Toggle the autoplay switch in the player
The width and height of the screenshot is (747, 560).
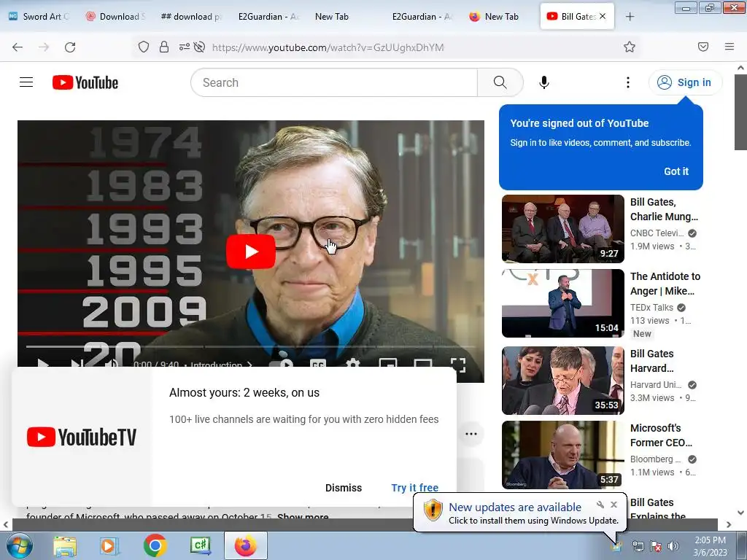[282, 365]
